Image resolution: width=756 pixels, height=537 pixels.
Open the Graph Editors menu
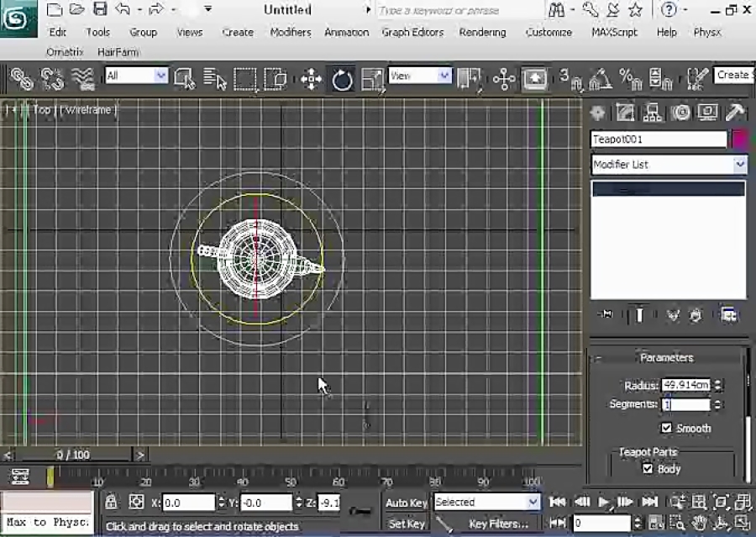412,32
